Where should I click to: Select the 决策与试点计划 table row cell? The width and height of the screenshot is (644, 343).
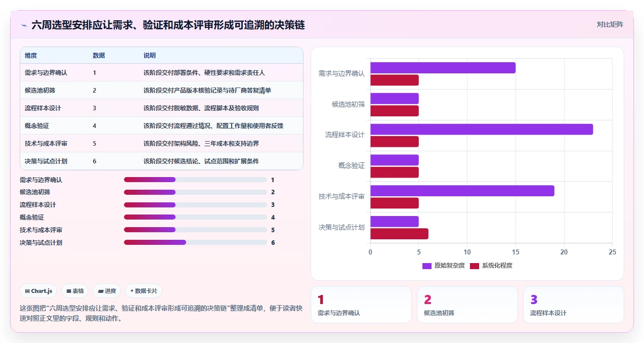(46, 161)
